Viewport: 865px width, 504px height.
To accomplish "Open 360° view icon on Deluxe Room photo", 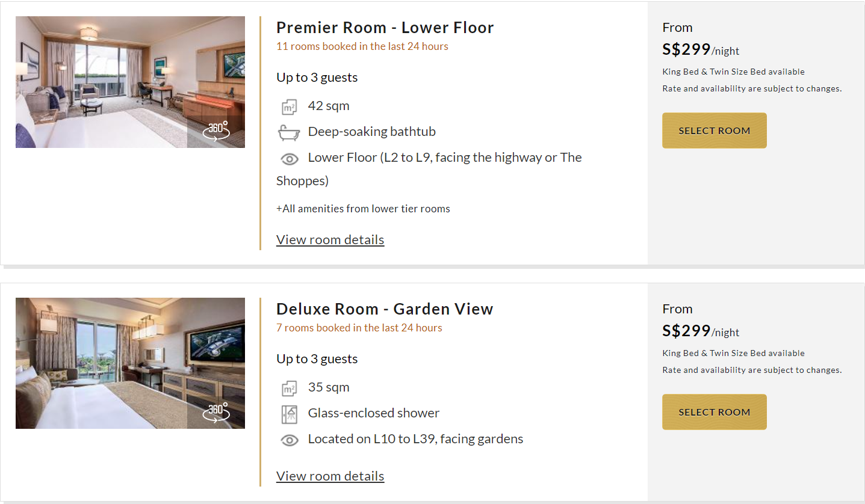I will point(216,413).
